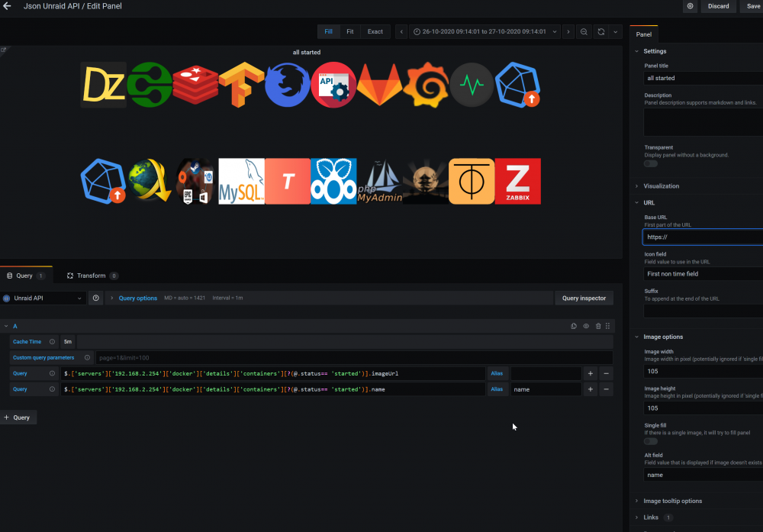Go back using the arrow icon
Image resolution: width=763 pixels, height=532 pixels.
[7, 6]
